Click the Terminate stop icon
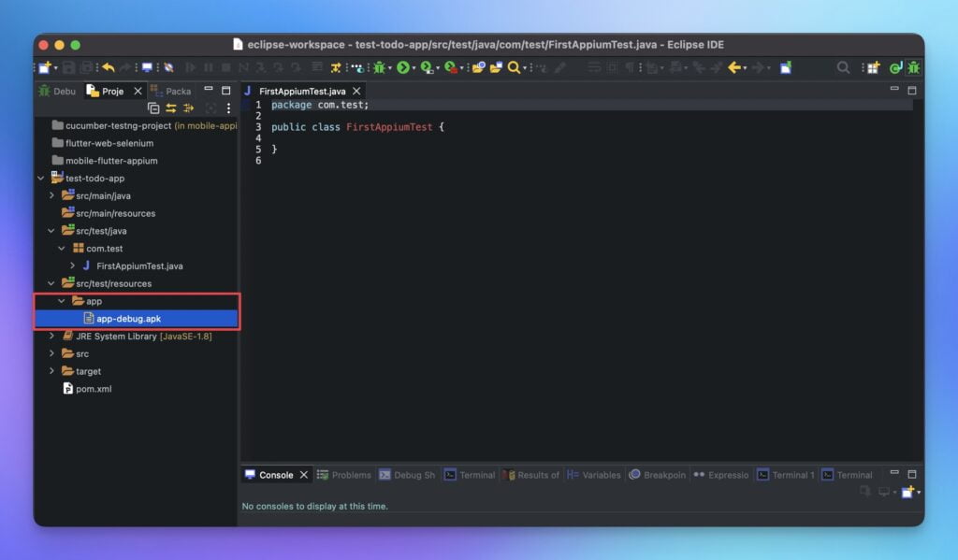Image resolution: width=958 pixels, height=560 pixels. click(226, 68)
